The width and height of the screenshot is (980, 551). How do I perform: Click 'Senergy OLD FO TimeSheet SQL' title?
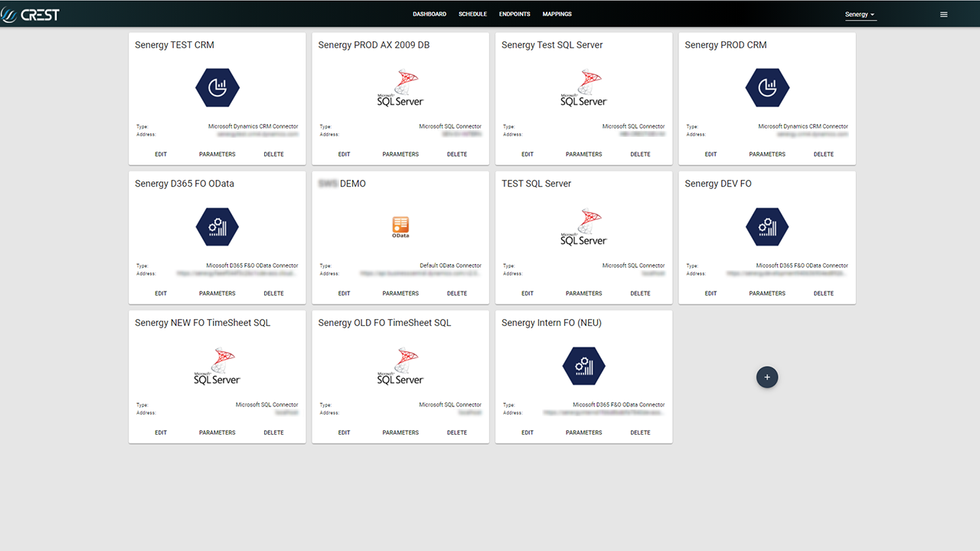pos(384,323)
